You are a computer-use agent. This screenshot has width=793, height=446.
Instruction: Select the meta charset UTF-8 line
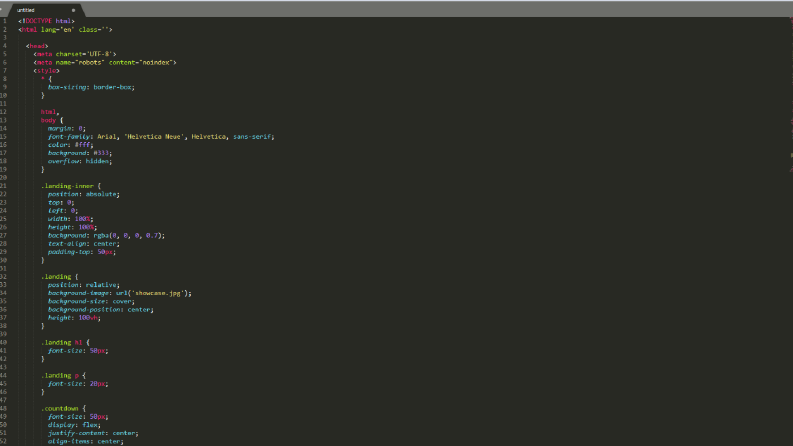click(75, 54)
